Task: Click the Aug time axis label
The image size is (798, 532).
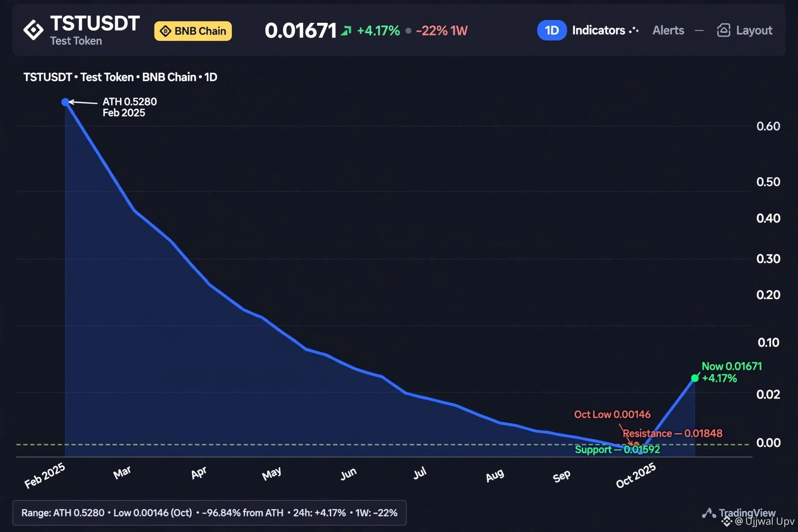Action: (x=495, y=475)
